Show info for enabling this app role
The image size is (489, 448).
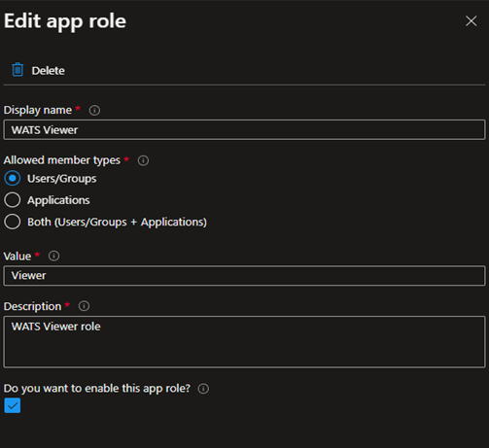coord(203,389)
